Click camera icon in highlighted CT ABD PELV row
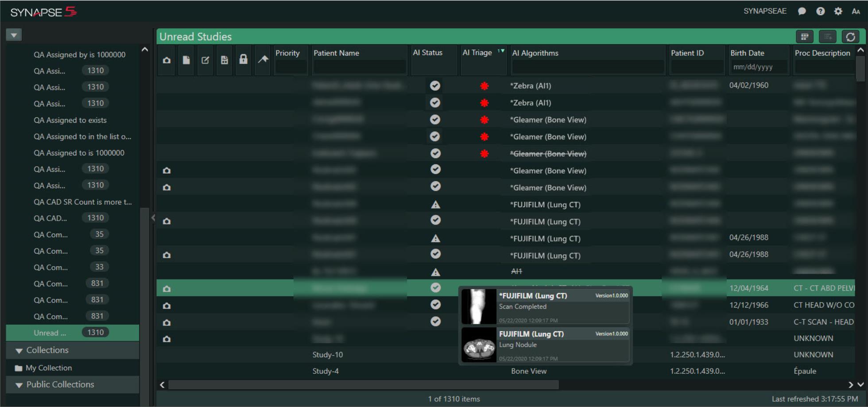This screenshot has width=868, height=407. click(x=167, y=289)
